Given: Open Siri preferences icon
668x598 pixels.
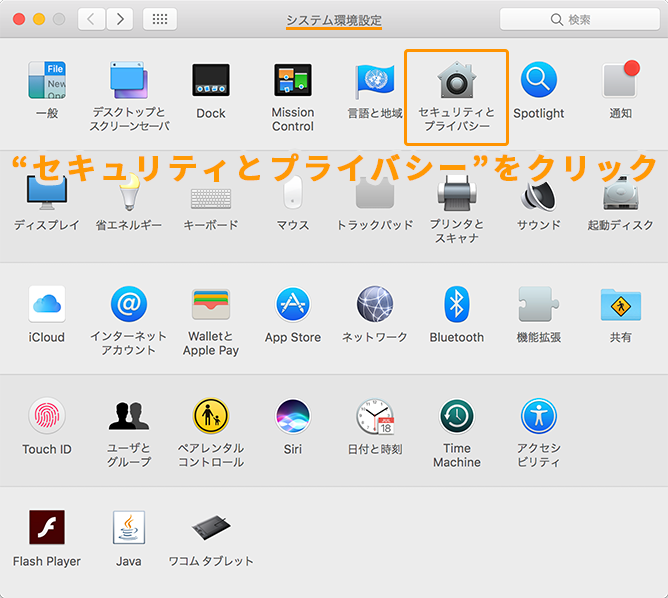Looking at the screenshot, I should coord(293,416).
